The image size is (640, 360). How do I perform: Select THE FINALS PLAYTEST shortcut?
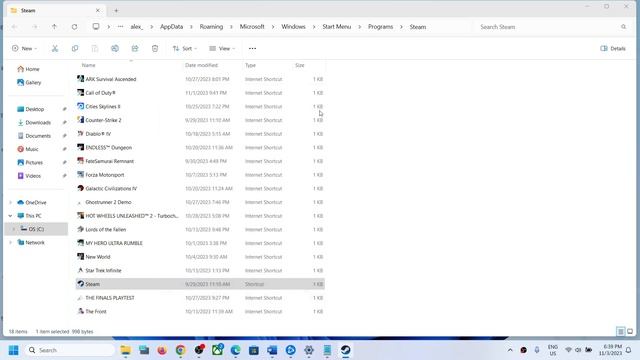click(x=200, y=298)
